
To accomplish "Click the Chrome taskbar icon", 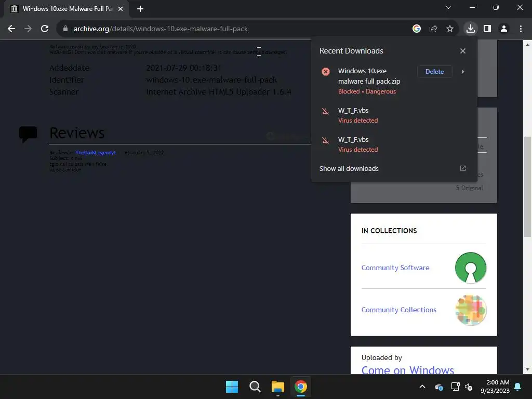I will click(301, 387).
